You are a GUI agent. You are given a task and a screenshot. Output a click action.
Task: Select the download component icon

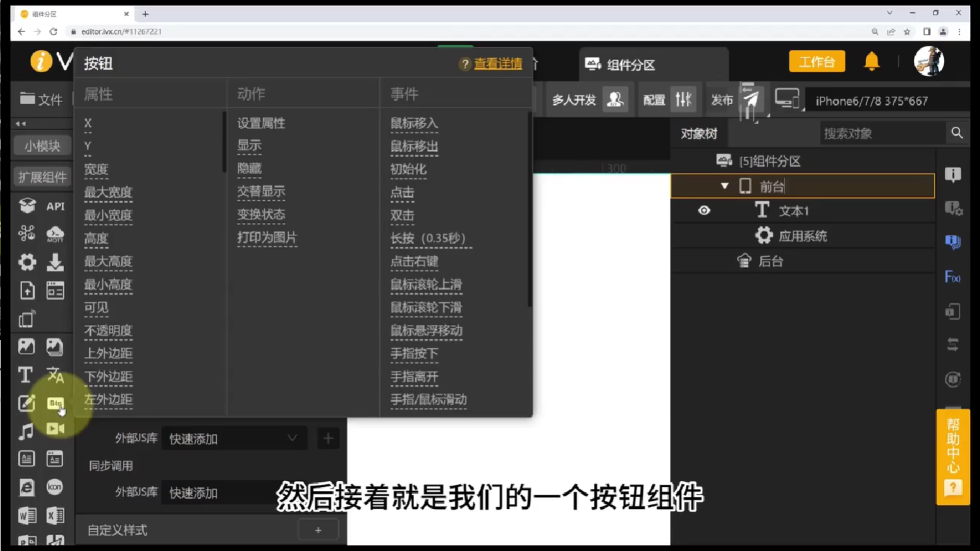[x=55, y=262]
